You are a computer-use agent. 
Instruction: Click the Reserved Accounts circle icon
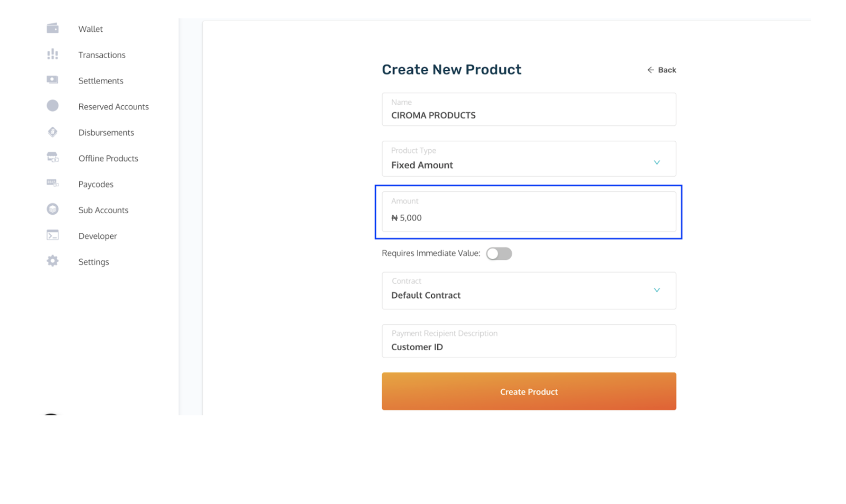coord(52,106)
